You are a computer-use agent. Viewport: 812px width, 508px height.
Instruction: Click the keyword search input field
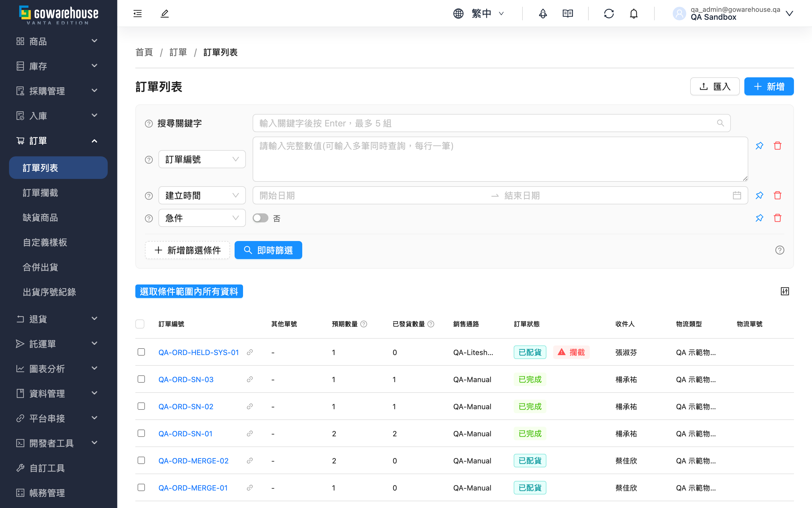click(x=491, y=123)
